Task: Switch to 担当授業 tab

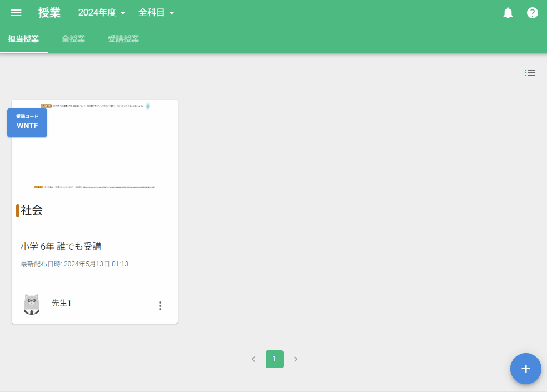Action: coord(24,39)
